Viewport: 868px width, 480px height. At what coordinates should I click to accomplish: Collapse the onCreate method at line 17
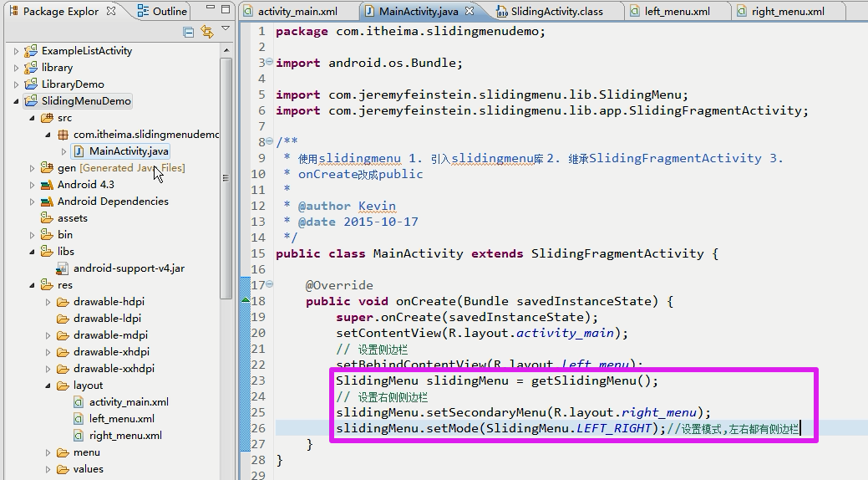268,285
